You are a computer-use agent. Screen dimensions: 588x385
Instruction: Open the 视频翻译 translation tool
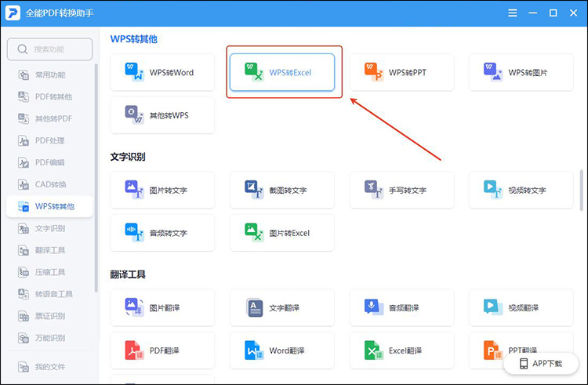coord(521,308)
